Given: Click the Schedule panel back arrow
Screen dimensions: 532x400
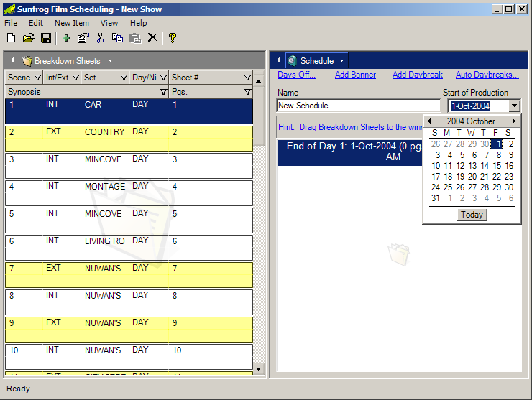Looking at the screenshot, I should tap(278, 60).
